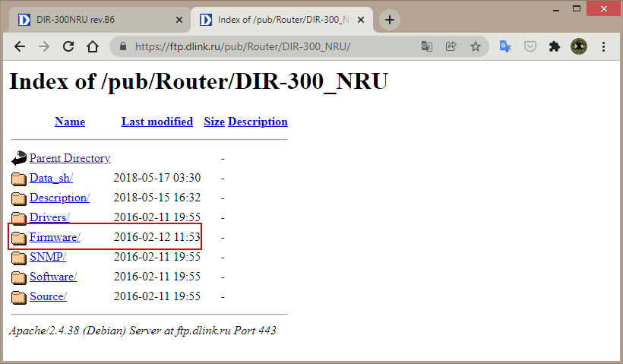Close the DIR-300NRU rev.B6 tab
This screenshot has height=364, width=623.
click(x=179, y=20)
